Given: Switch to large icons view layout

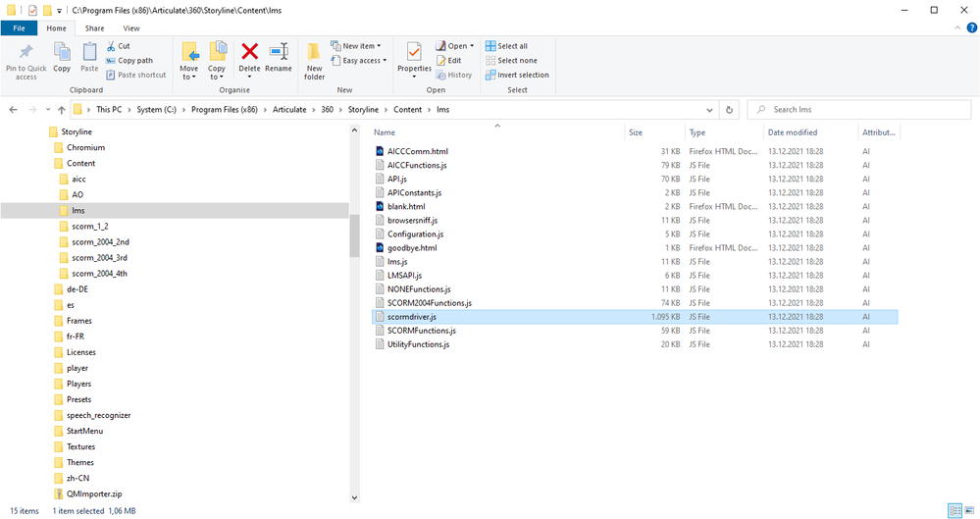Looking at the screenshot, I should tap(969, 511).
